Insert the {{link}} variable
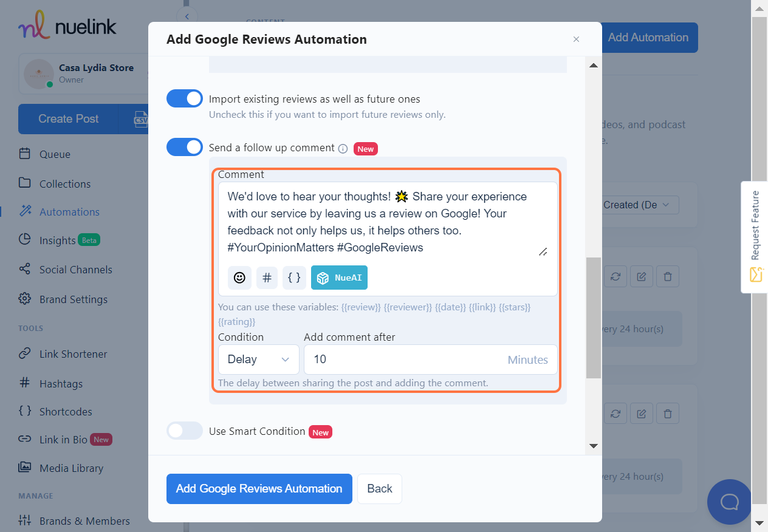768x532 pixels. point(482,307)
